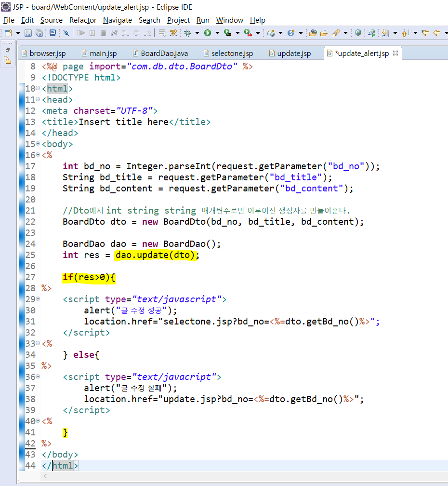Open the New wizard dropdown arrow
The width and height of the screenshot is (448, 486).
[18, 33]
